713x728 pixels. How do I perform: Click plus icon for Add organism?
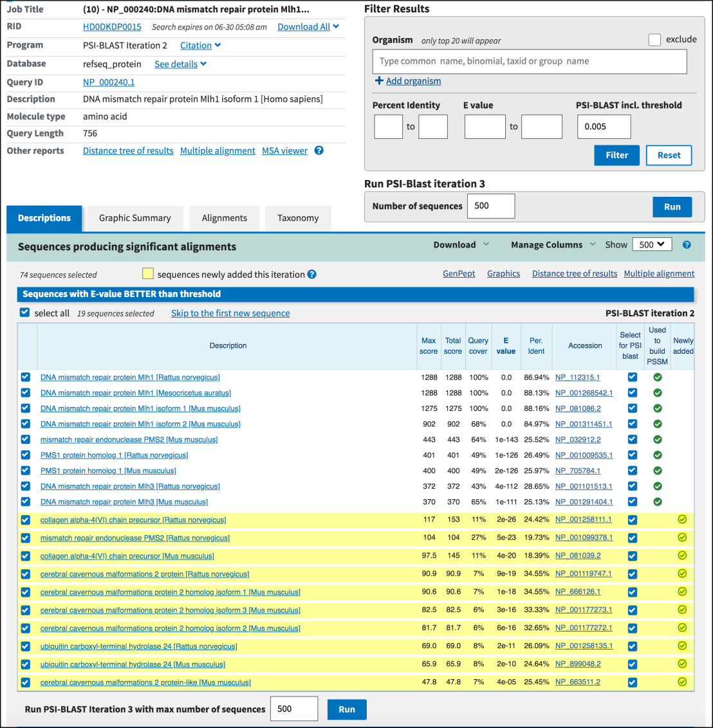click(x=379, y=81)
